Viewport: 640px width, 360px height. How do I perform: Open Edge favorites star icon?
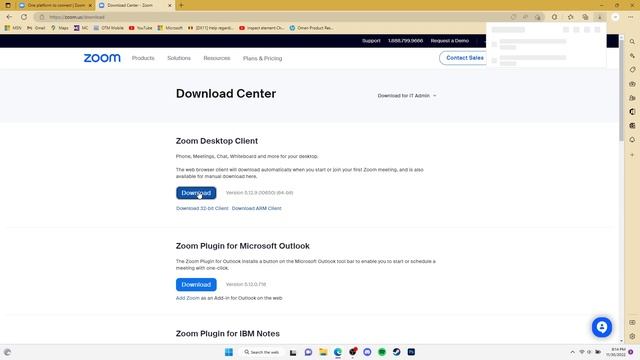coord(570,17)
